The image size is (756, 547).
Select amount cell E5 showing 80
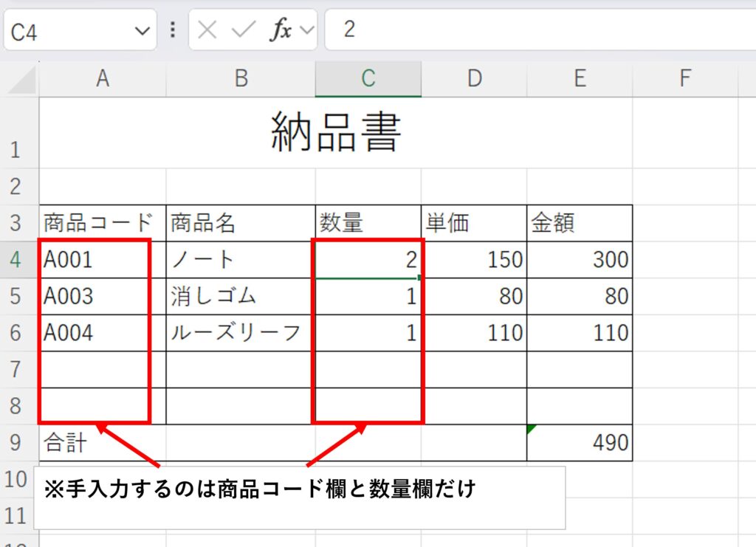coord(580,297)
